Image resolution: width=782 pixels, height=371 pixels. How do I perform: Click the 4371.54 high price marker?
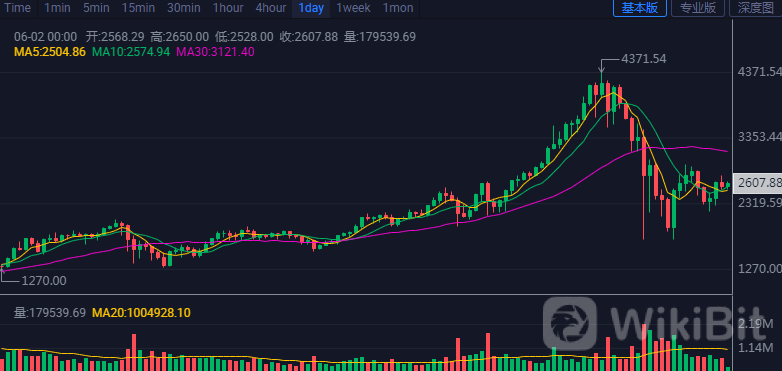click(643, 59)
